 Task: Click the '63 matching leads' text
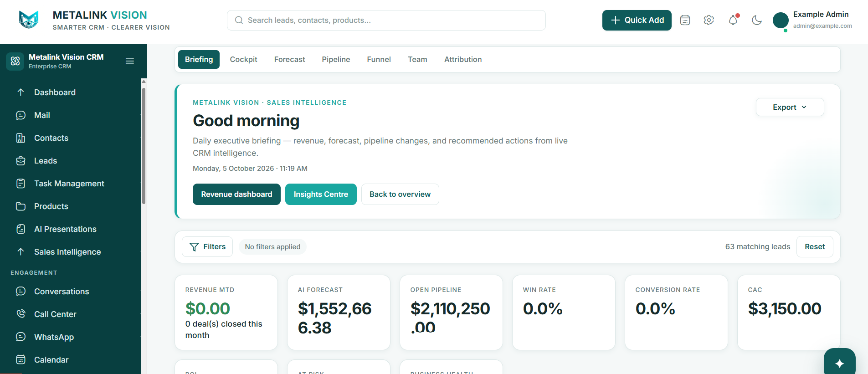tap(758, 246)
